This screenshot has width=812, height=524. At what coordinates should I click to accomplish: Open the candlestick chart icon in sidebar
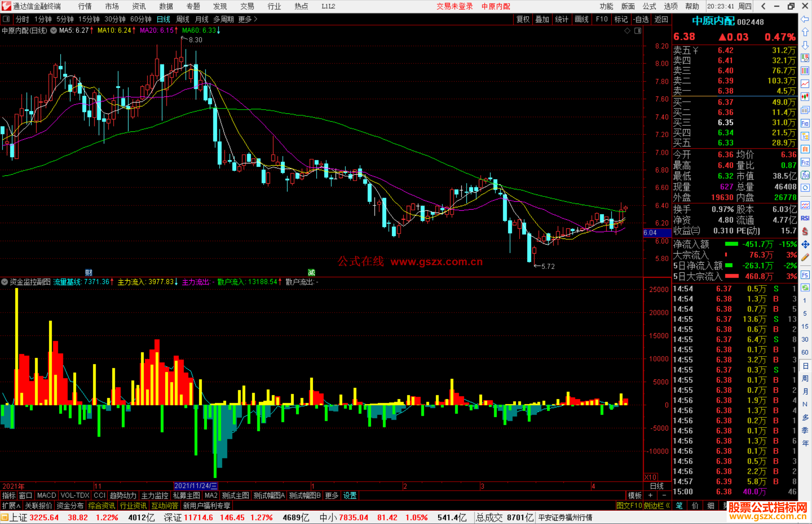click(x=805, y=97)
